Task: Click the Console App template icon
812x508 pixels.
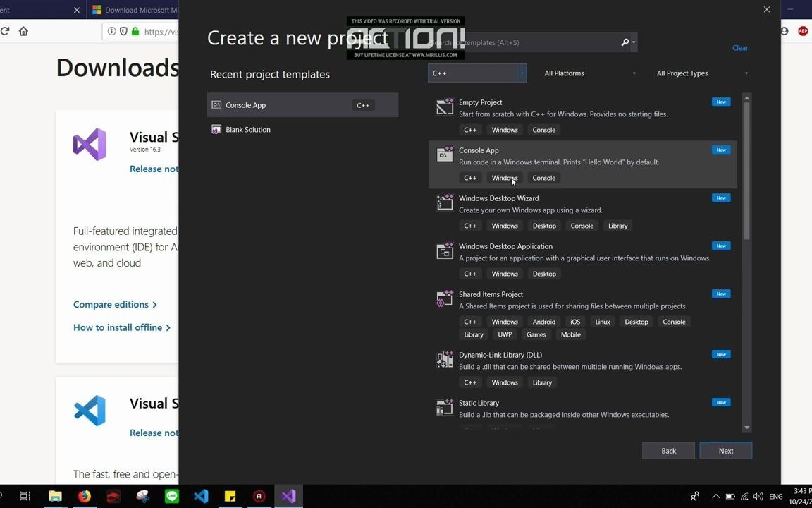Action: 445,155
